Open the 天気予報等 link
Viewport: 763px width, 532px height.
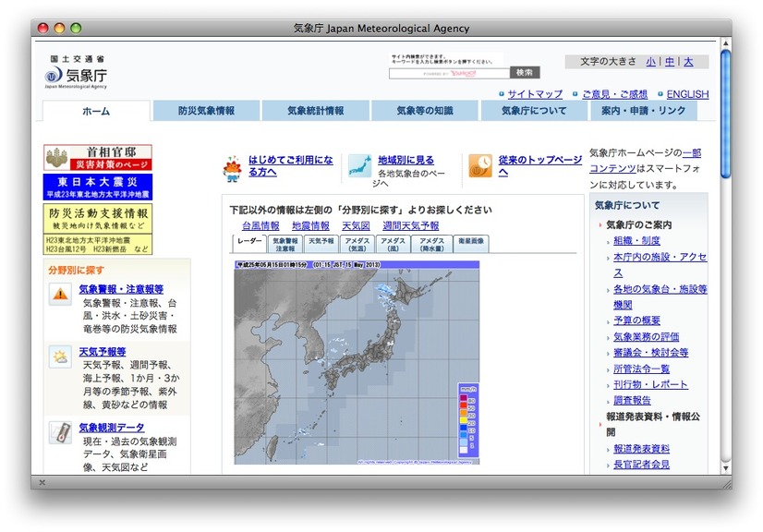[x=103, y=351]
